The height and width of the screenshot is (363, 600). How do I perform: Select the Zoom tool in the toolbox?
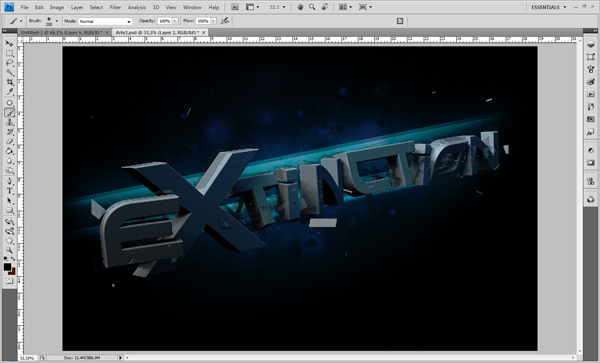pyautogui.click(x=10, y=250)
